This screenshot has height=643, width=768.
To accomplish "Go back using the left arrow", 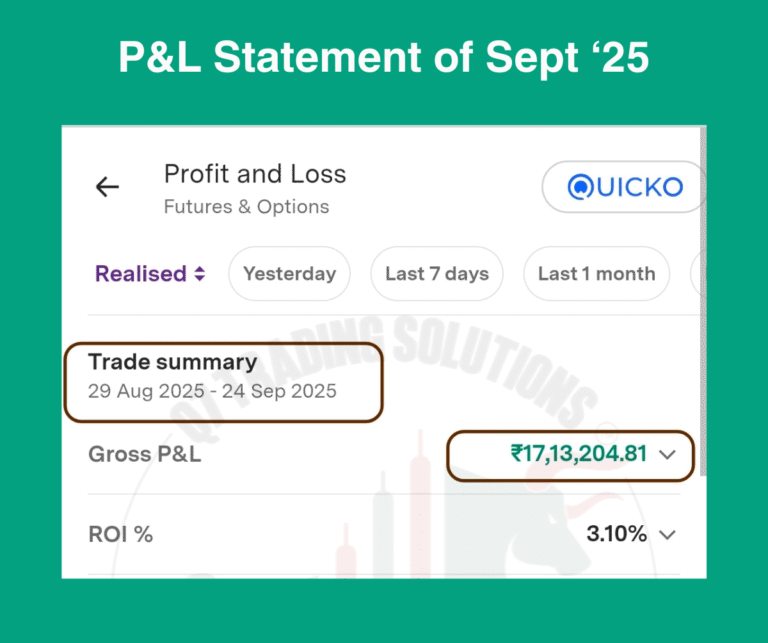I will coord(107,187).
